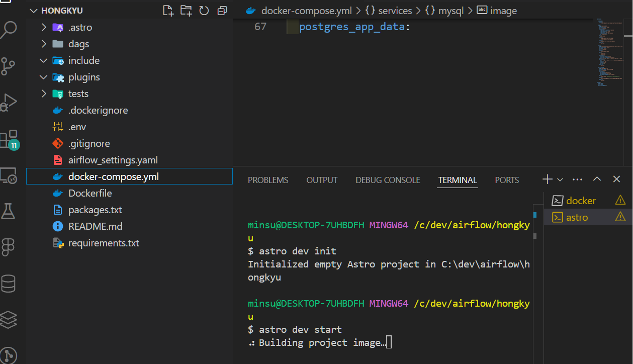
Task: Click the New Folder icon in explorer
Action: click(x=186, y=11)
